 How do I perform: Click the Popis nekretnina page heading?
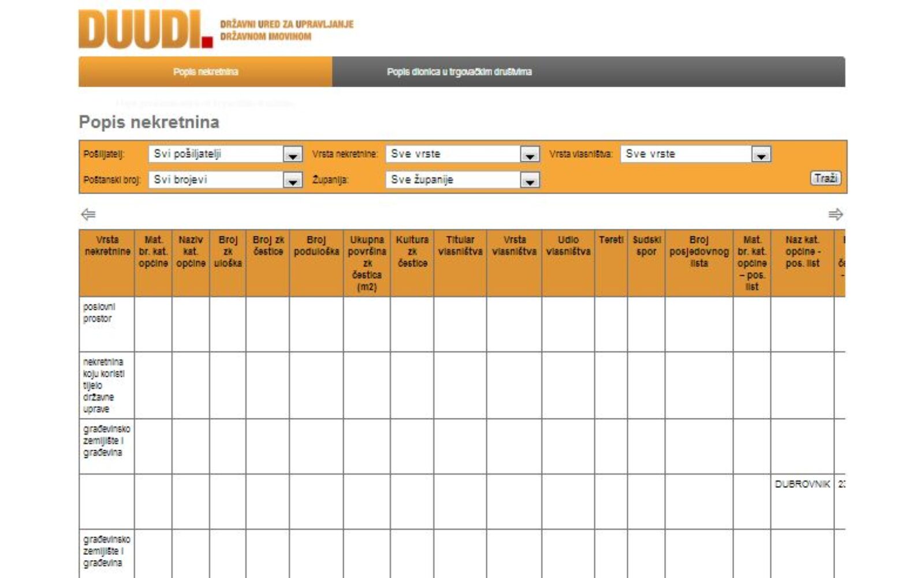click(x=149, y=122)
